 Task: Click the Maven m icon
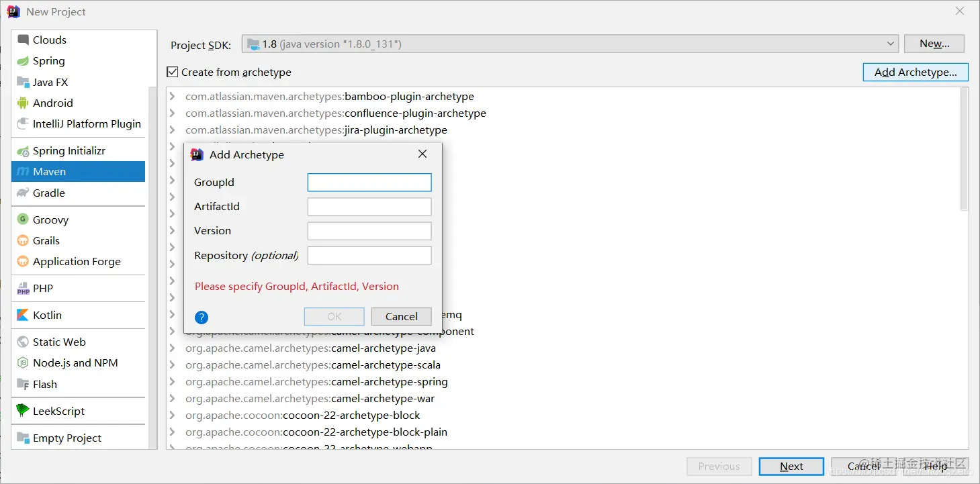point(23,171)
